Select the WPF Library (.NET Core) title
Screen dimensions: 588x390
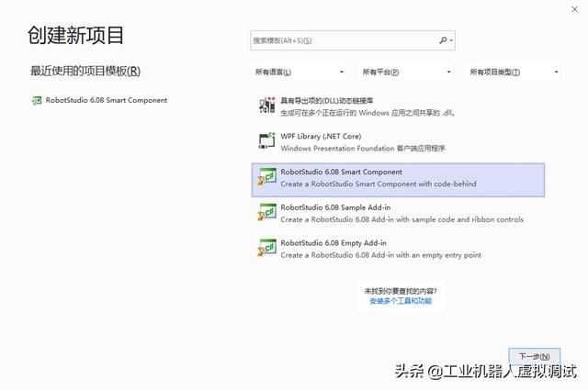pyautogui.click(x=321, y=137)
